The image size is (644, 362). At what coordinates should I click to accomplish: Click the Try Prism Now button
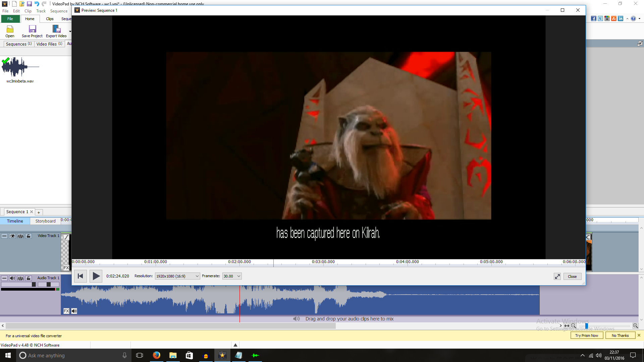(x=586, y=336)
